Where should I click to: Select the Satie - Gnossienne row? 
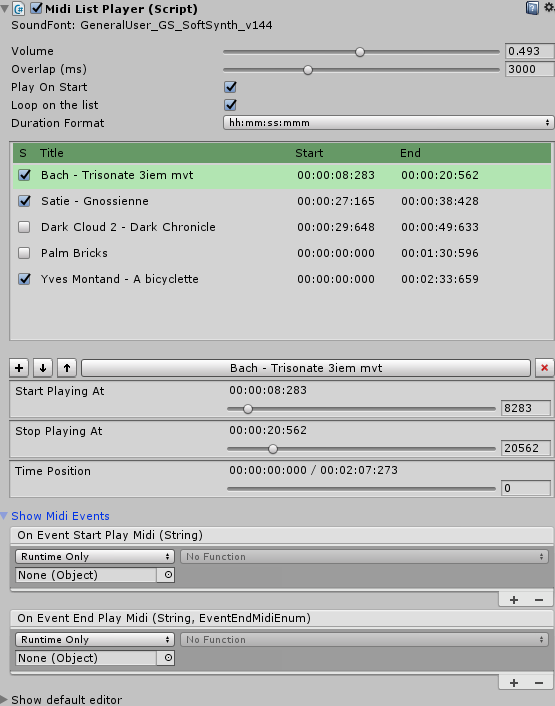282,201
